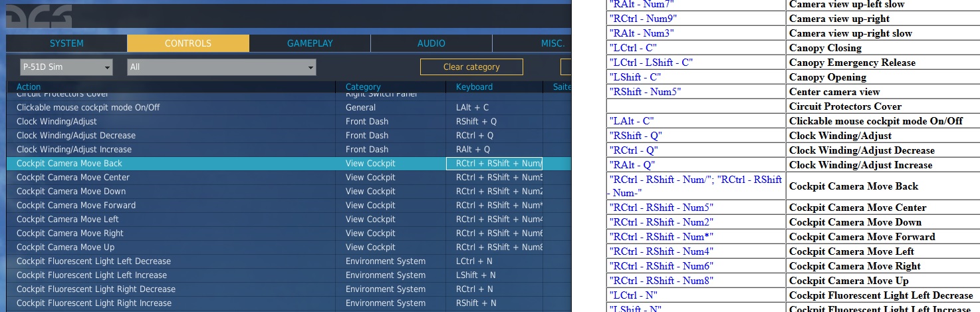Select the Clock Winding/Adjust action row
The width and height of the screenshot is (980, 312).
(x=289, y=121)
